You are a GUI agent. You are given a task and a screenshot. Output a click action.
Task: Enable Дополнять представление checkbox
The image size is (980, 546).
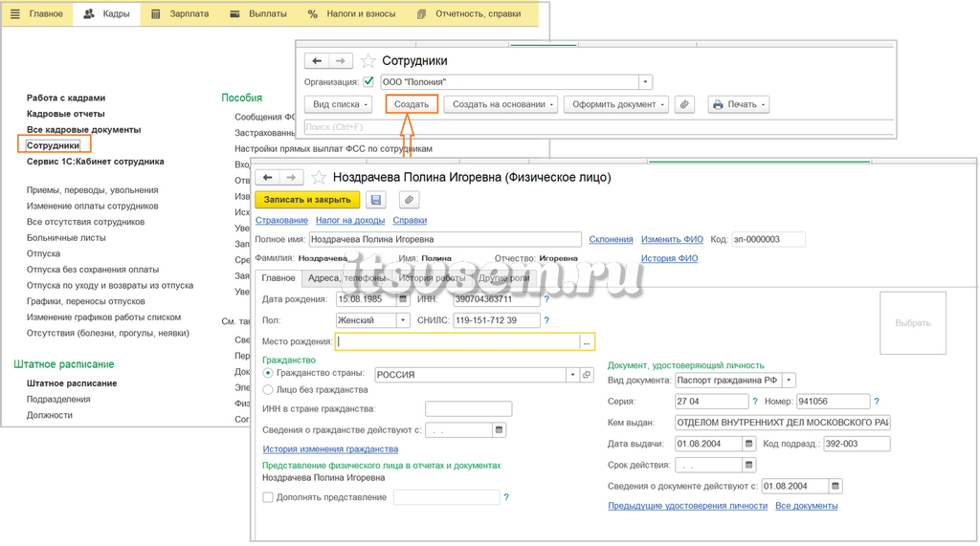point(268,497)
